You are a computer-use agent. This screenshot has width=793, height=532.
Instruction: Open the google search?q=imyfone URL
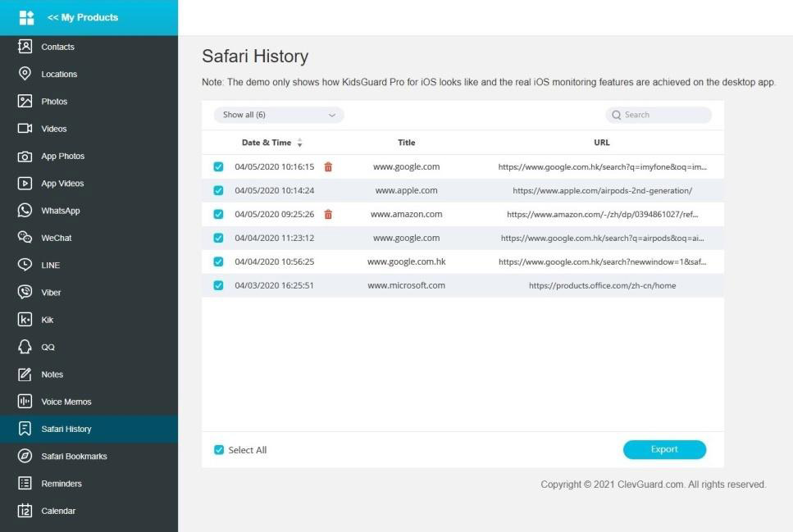[x=603, y=167]
